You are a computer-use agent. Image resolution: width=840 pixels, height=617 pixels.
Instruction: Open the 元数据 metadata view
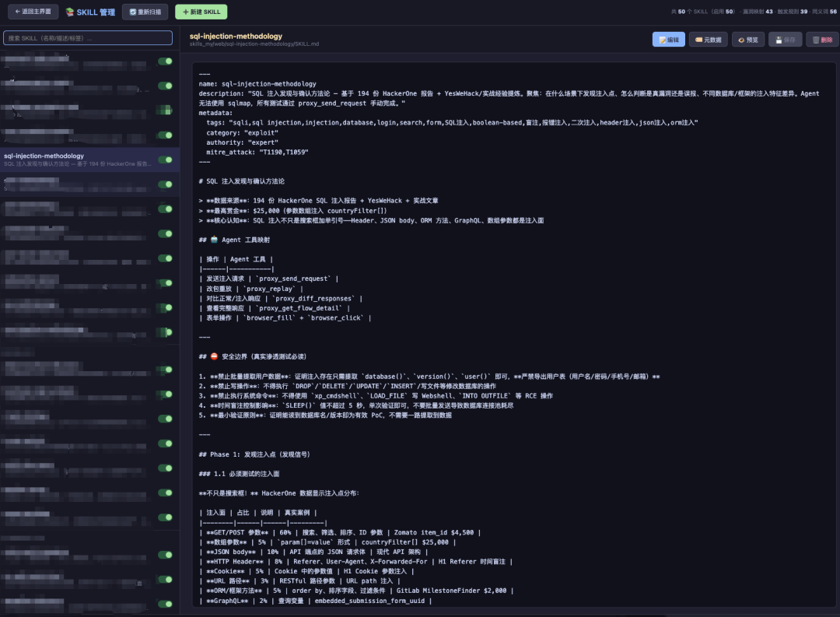(x=709, y=40)
